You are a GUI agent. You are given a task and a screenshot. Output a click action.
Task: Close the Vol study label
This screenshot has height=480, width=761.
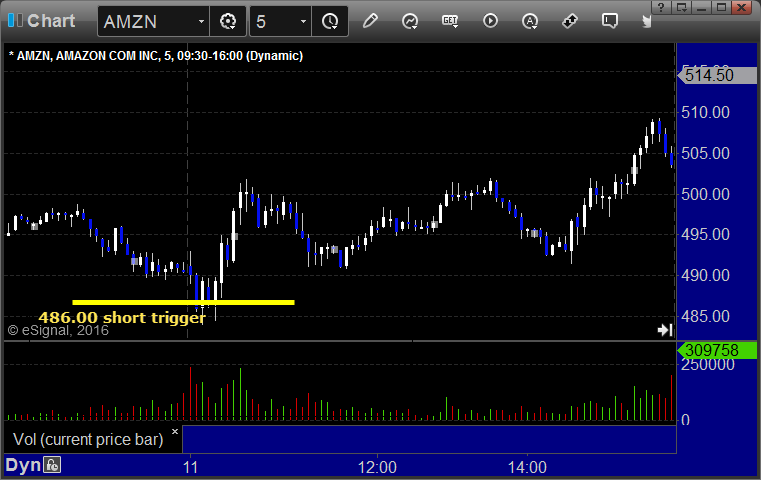(x=175, y=431)
